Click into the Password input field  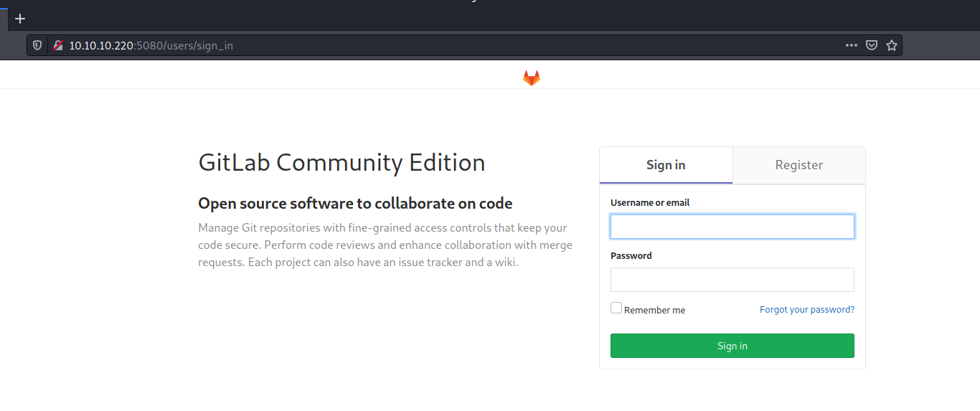[x=732, y=280]
